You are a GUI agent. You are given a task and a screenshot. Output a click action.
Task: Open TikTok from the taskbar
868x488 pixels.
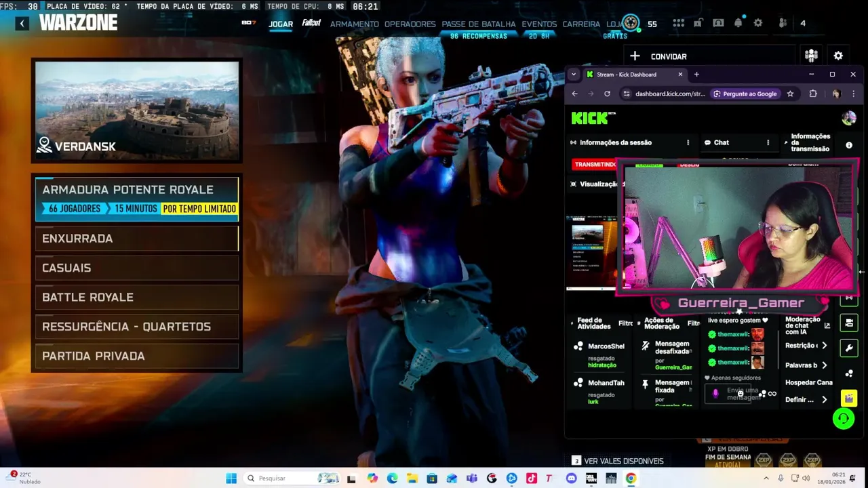(x=532, y=479)
